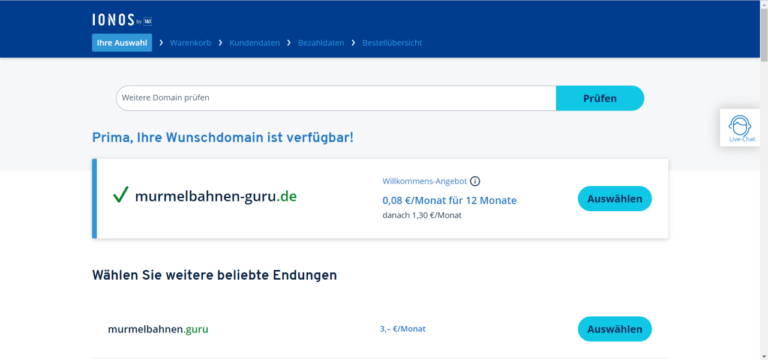Go to the Bestellübersicht step

coord(392,43)
